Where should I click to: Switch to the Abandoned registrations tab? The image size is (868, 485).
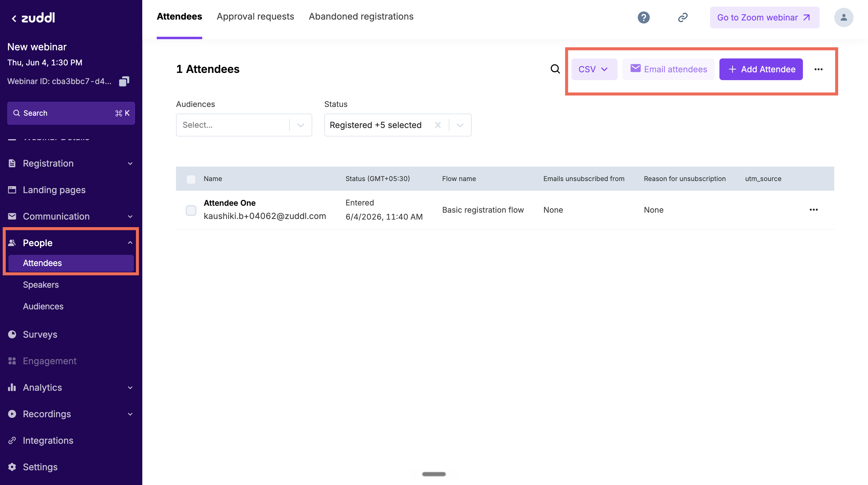click(361, 17)
